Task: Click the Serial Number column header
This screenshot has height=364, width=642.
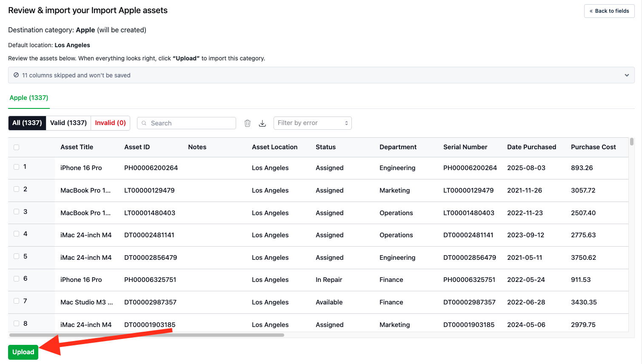Action: 465,147
